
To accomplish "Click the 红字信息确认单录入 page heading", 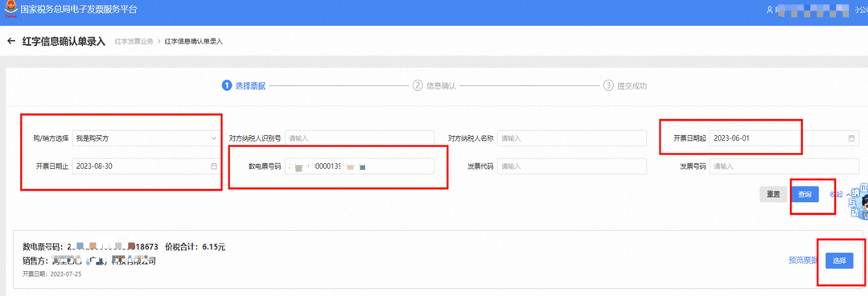I will [63, 42].
